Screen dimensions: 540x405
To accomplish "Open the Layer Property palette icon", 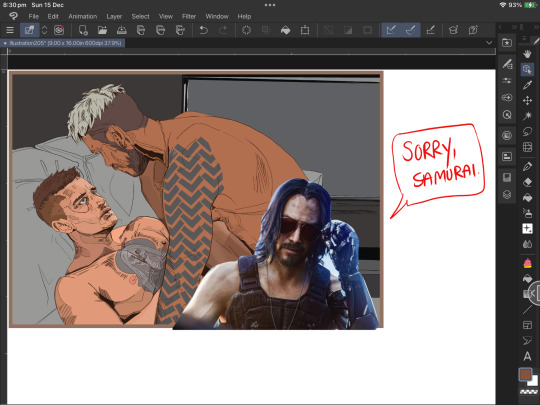I will click(x=507, y=157).
